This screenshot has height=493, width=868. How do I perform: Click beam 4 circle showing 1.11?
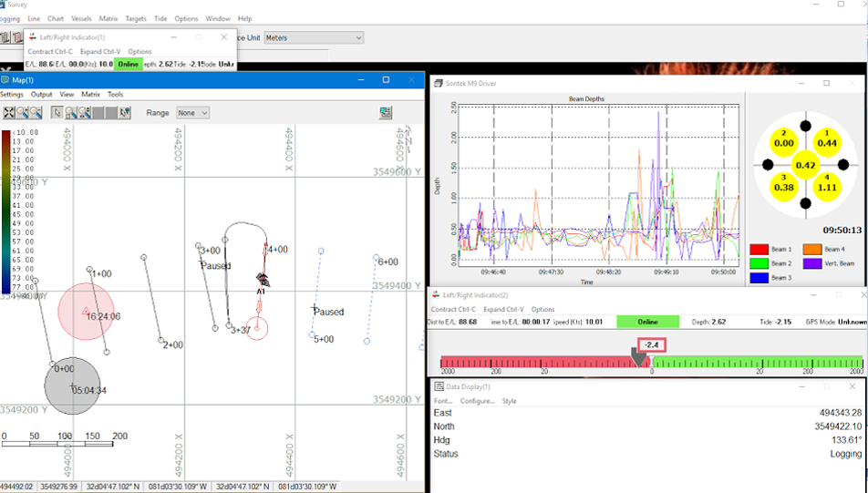(827, 187)
